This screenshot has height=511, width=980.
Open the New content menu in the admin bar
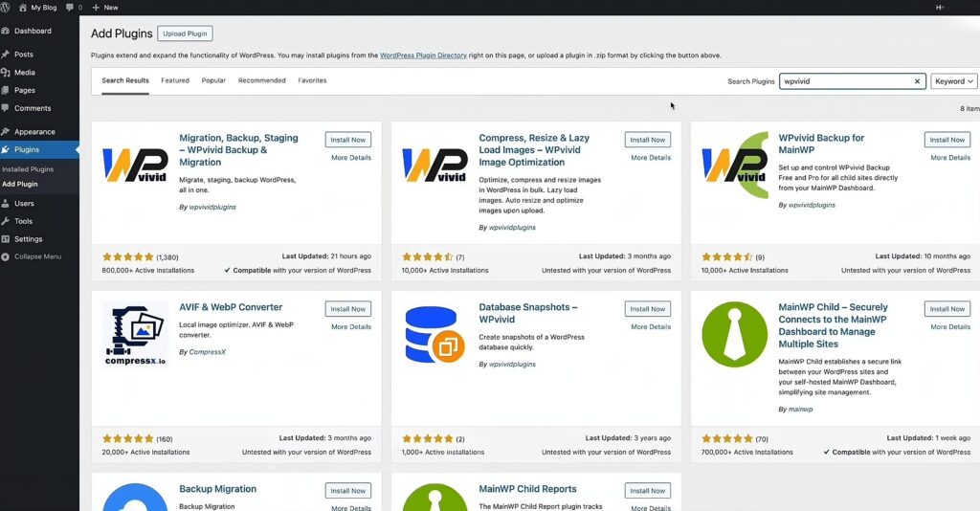coord(105,8)
